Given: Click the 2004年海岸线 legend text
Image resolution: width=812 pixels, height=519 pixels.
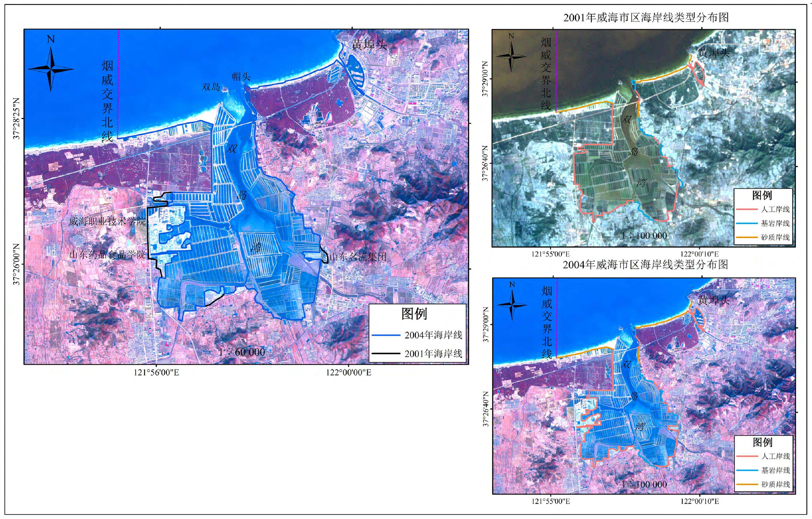Looking at the screenshot, I should coord(433,335).
